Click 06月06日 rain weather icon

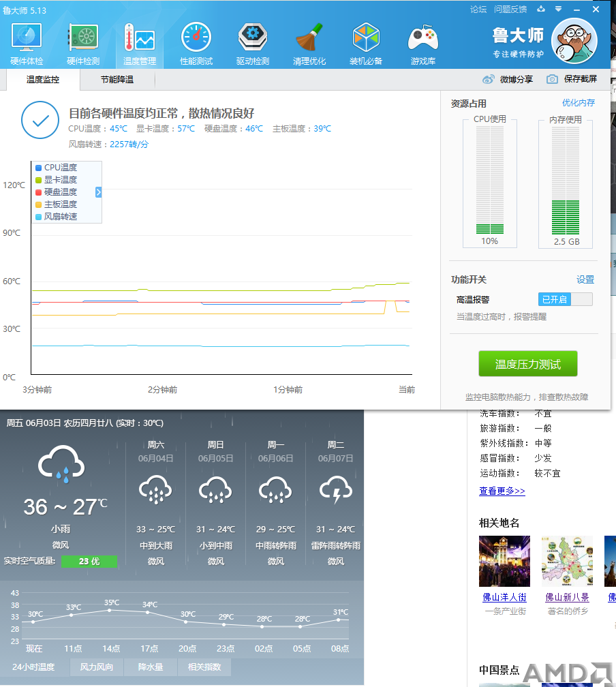pos(275,490)
